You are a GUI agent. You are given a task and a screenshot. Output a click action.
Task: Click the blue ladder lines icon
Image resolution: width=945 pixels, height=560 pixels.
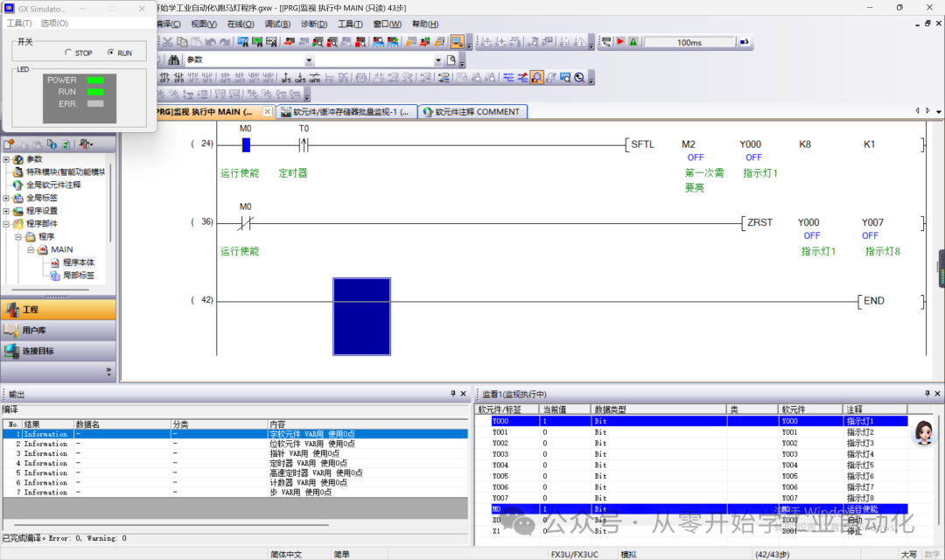(508, 78)
